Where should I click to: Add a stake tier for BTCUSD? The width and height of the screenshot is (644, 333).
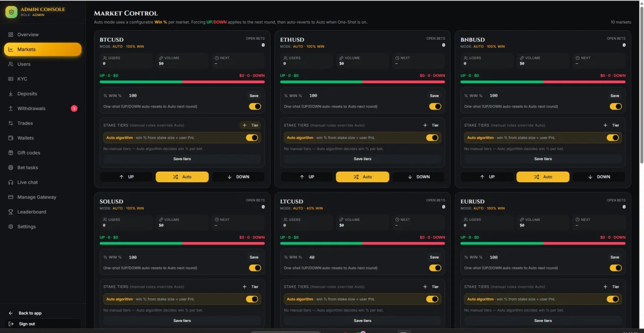coord(251,125)
